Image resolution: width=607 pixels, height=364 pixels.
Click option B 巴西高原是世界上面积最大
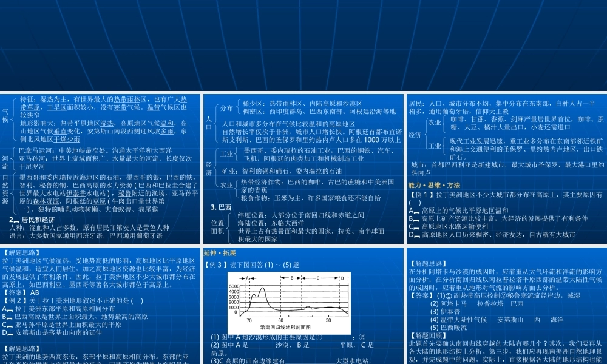pyautogui.click(x=75, y=317)
